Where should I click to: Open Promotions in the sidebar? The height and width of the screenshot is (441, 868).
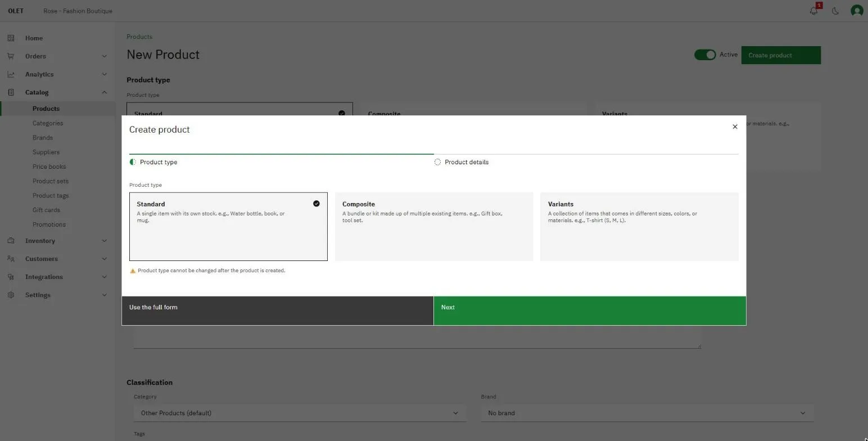pos(49,224)
